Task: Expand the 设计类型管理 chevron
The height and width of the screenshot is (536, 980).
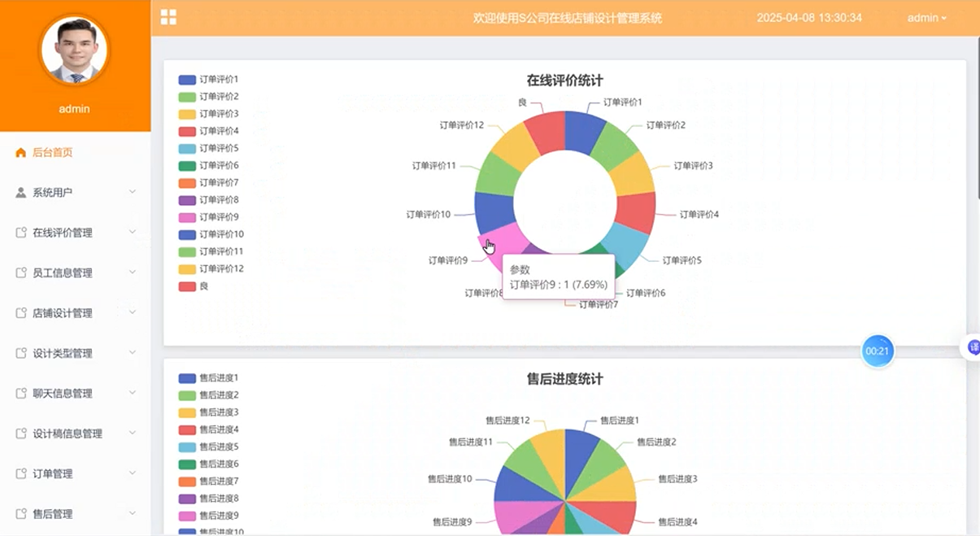Action: (x=133, y=353)
